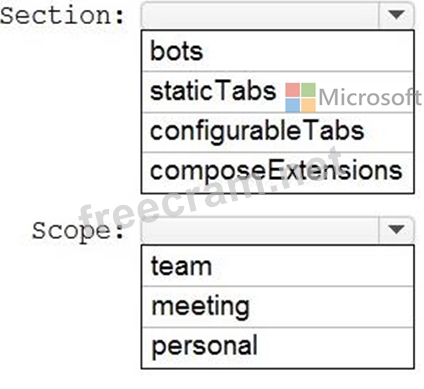This screenshot has width=424, height=389.
Task: Select the composeExtensions option
Action: [x=278, y=172]
